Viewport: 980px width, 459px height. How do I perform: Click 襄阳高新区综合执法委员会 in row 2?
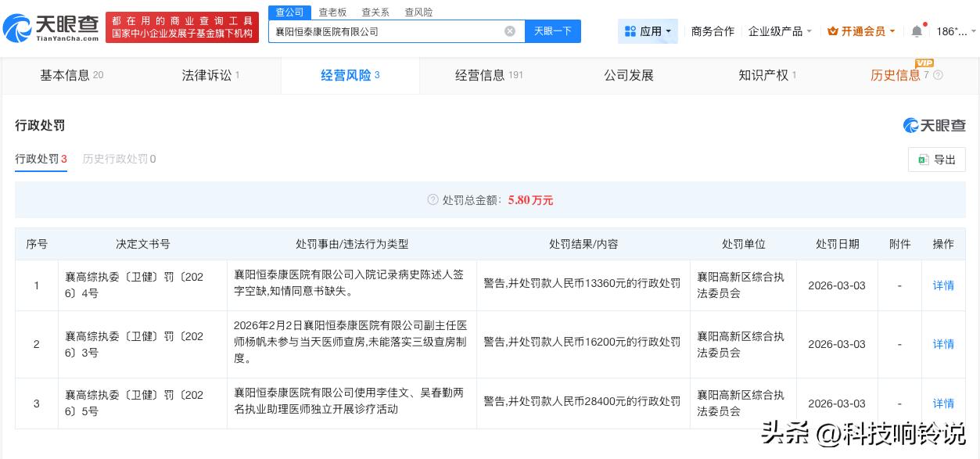click(x=741, y=344)
